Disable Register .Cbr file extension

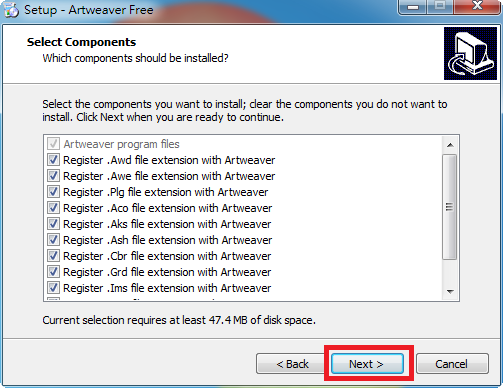click(53, 256)
